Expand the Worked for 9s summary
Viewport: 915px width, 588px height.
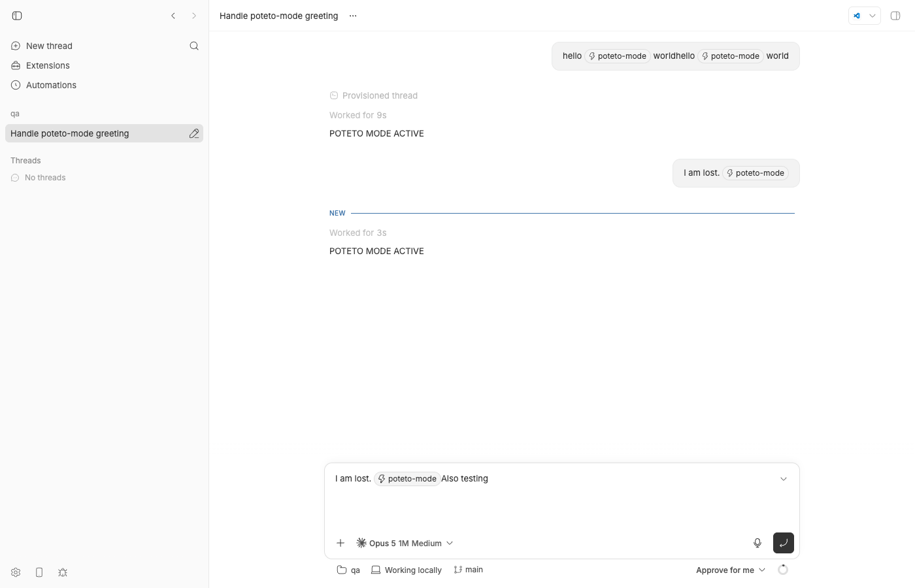(x=358, y=115)
